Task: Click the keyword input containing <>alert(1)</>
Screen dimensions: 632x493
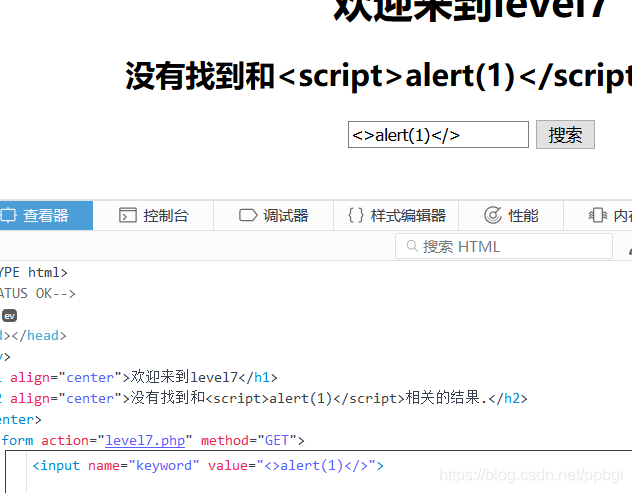Action: (438, 135)
